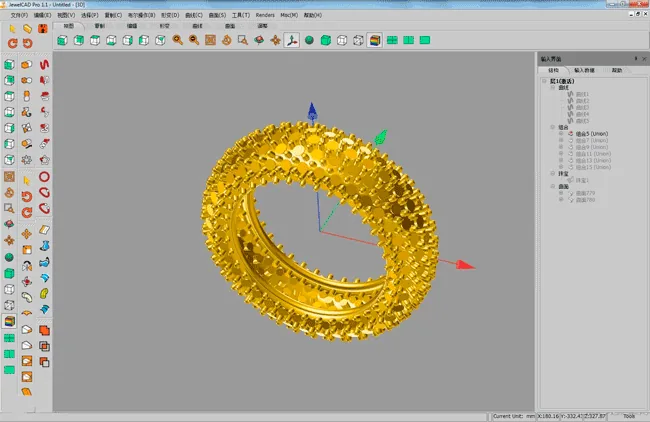Click the red circle curve tool

tap(44, 177)
